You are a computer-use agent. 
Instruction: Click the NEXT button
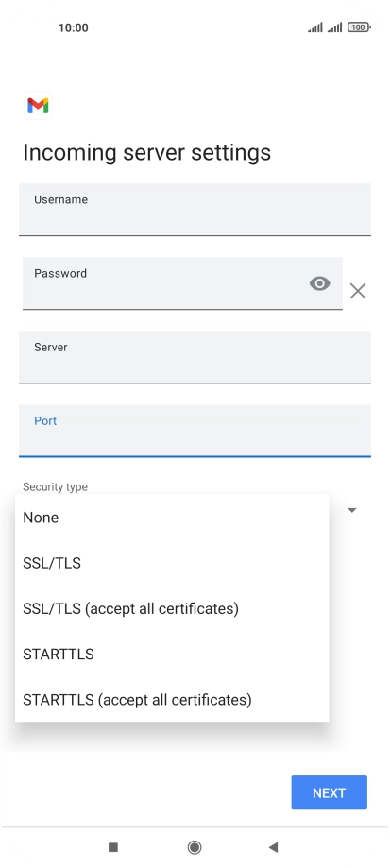pos(330,792)
